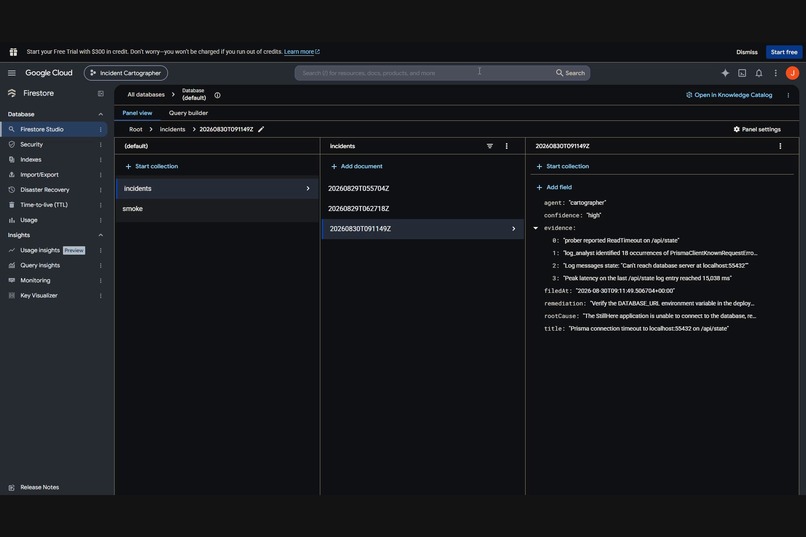Image resolution: width=806 pixels, height=537 pixels.
Task: Click Open in Knowledge Catalog
Action: coord(729,95)
